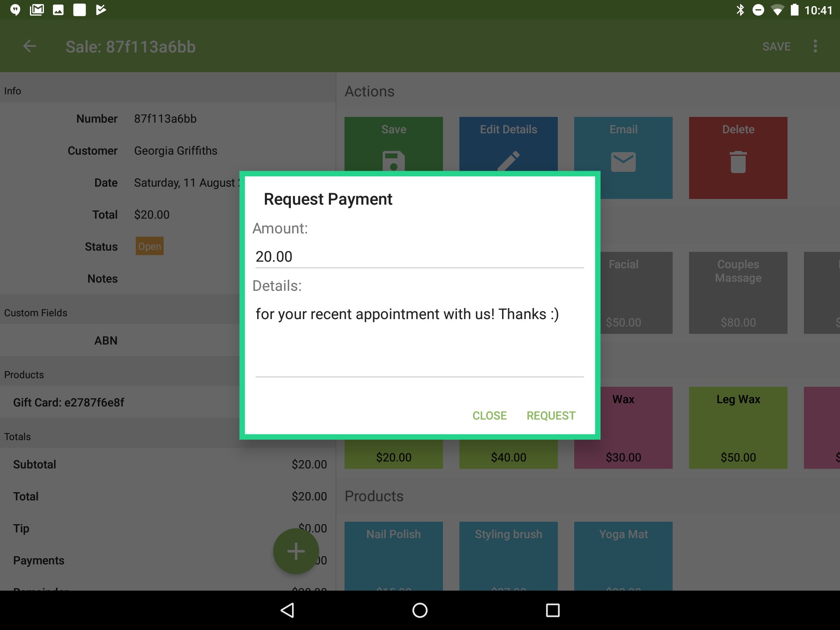Tap the Android home button
The image size is (840, 630).
(x=420, y=610)
